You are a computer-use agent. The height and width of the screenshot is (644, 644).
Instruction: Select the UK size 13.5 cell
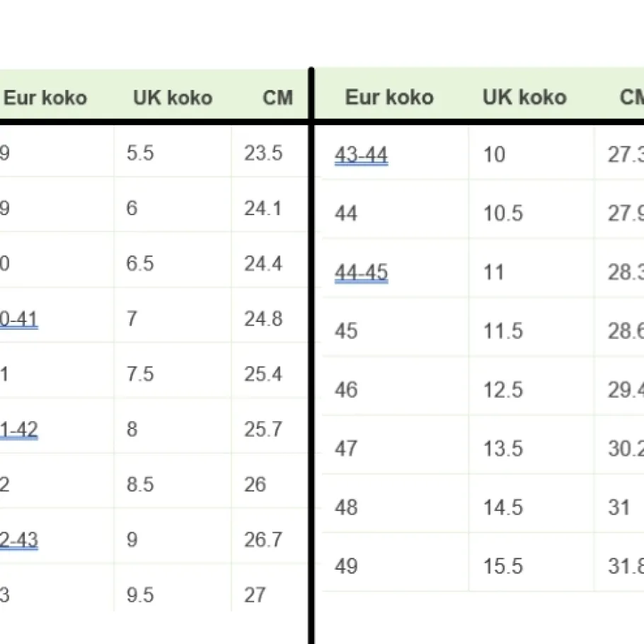[x=503, y=449]
